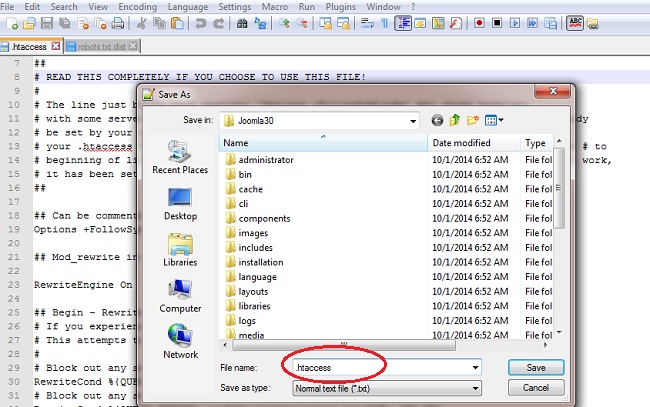This screenshot has width=650, height=407.
Task: Open user defined language dialog icon
Action: tap(420, 23)
